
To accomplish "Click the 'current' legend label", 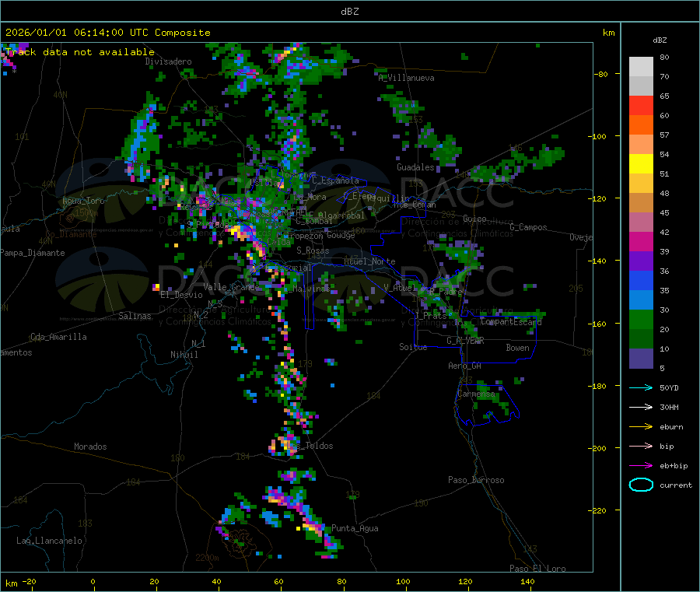I will coord(675,485).
